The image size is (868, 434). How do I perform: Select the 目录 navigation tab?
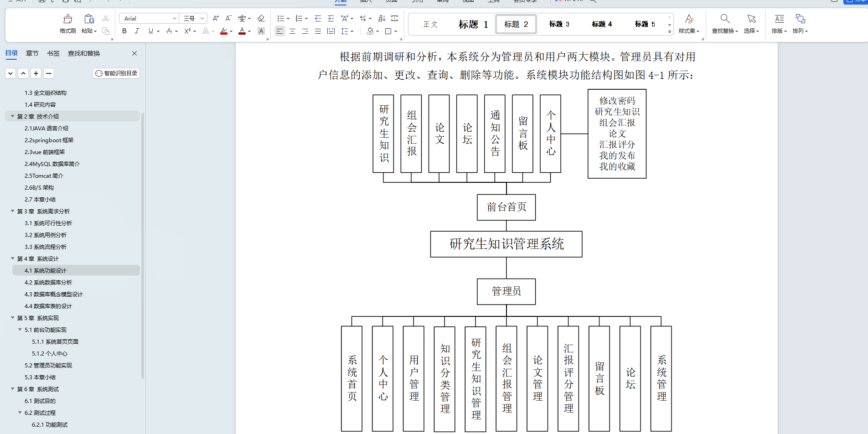pyautogui.click(x=11, y=53)
